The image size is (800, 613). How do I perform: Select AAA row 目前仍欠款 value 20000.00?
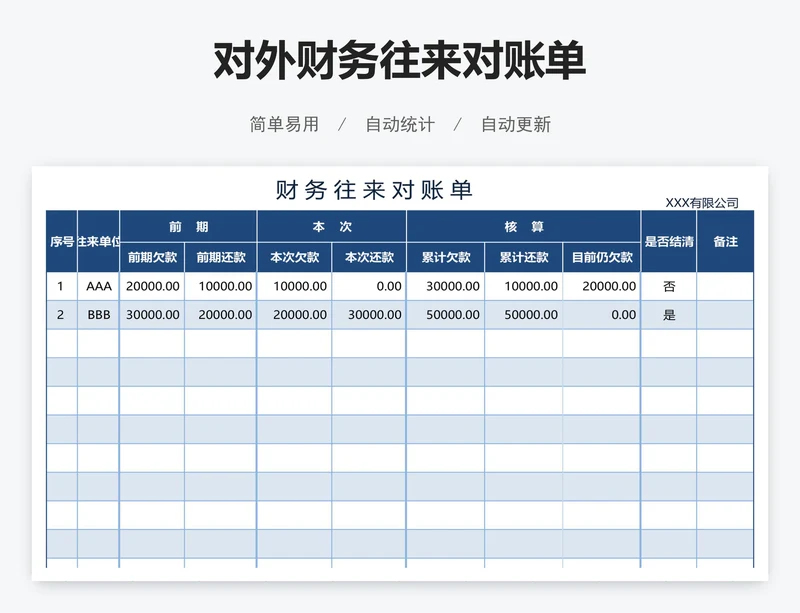coord(602,286)
